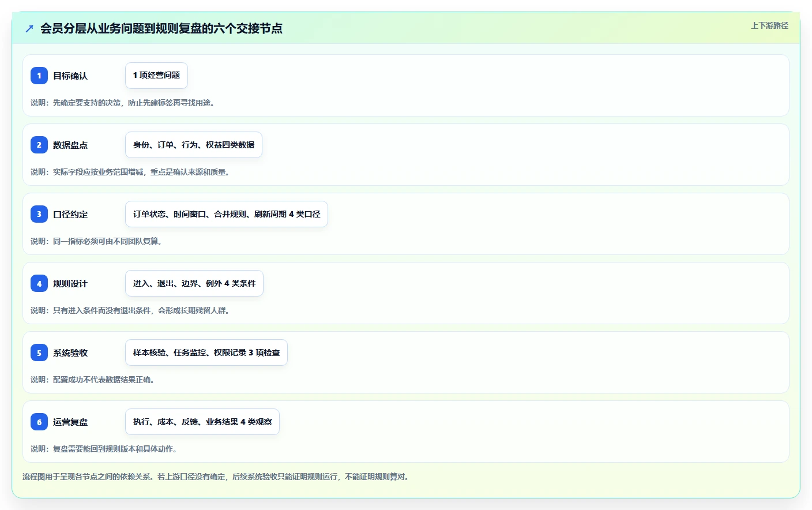Select the 身份、订单、行为、权益四类数据 chip
812x510 pixels.
coord(194,145)
